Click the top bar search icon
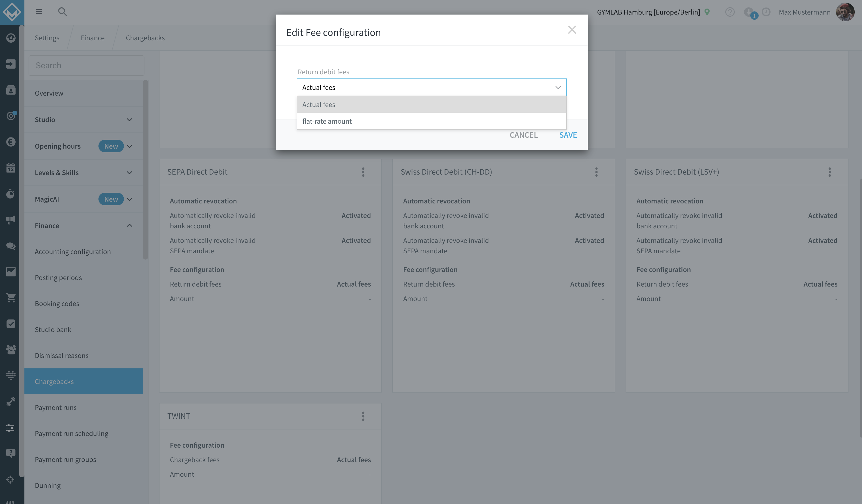Image resolution: width=862 pixels, height=504 pixels. pyautogui.click(x=62, y=12)
